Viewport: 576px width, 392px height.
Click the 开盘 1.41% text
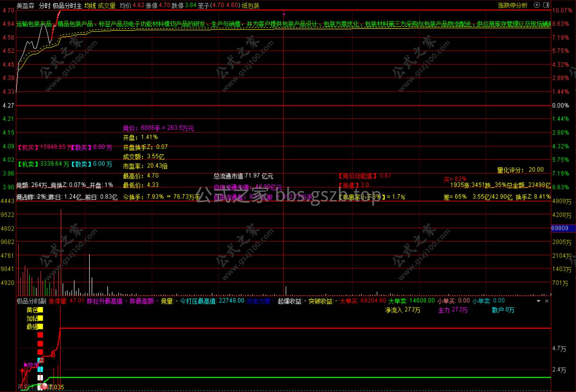[140, 137]
